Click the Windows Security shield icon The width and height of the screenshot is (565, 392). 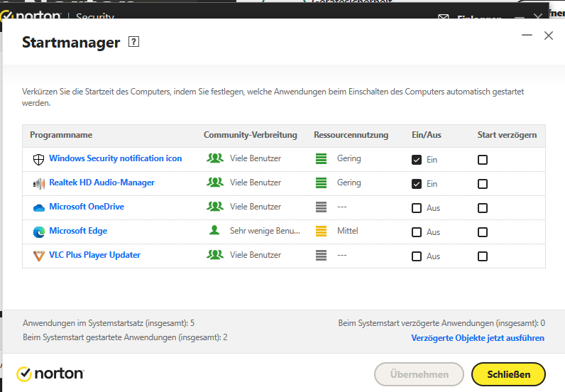click(x=38, y=159)
